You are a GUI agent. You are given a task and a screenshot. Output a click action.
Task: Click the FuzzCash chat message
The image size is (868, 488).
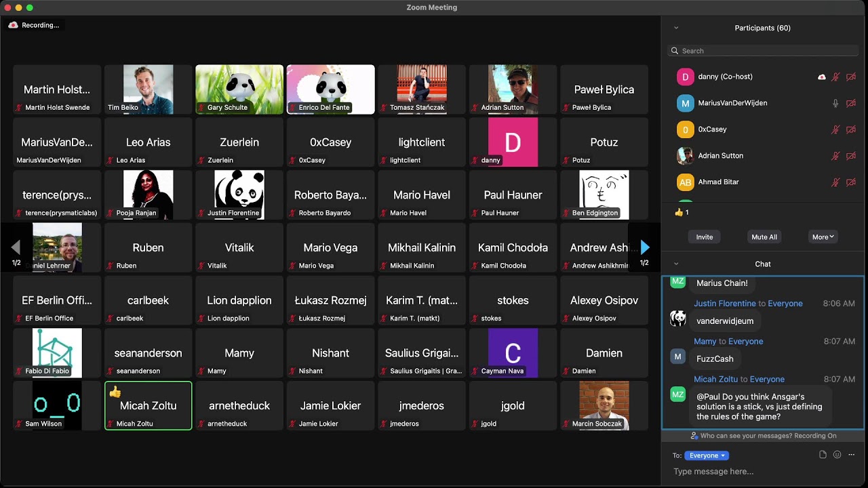[715, 359]
